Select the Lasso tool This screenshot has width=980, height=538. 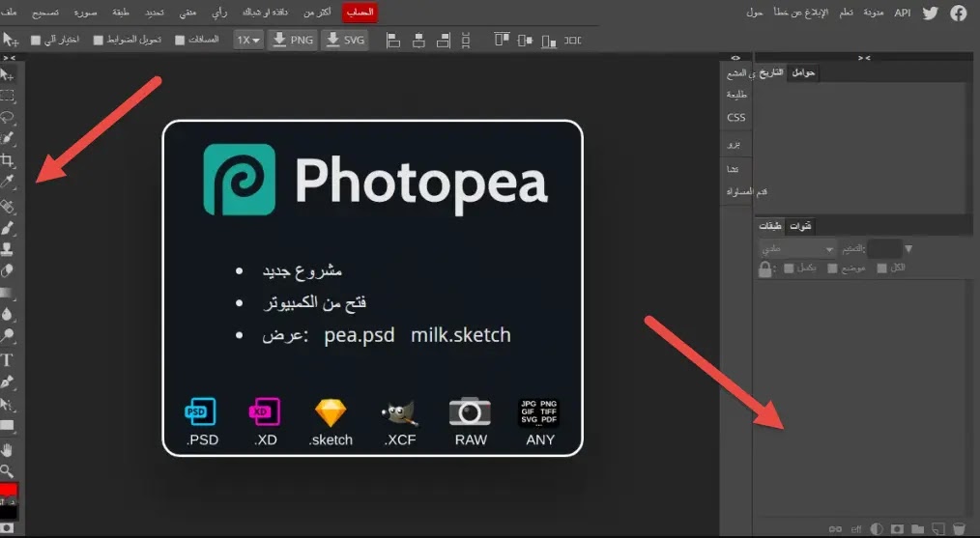[8, 117]
